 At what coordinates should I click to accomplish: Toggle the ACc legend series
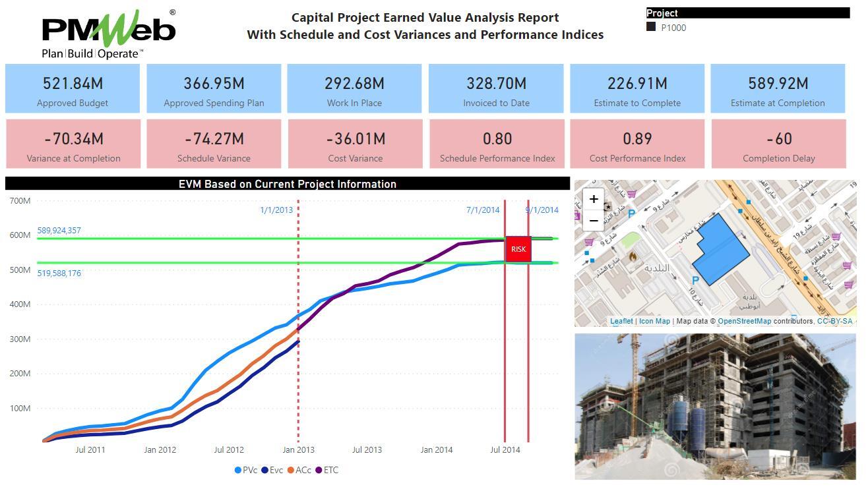coord(299,470)
